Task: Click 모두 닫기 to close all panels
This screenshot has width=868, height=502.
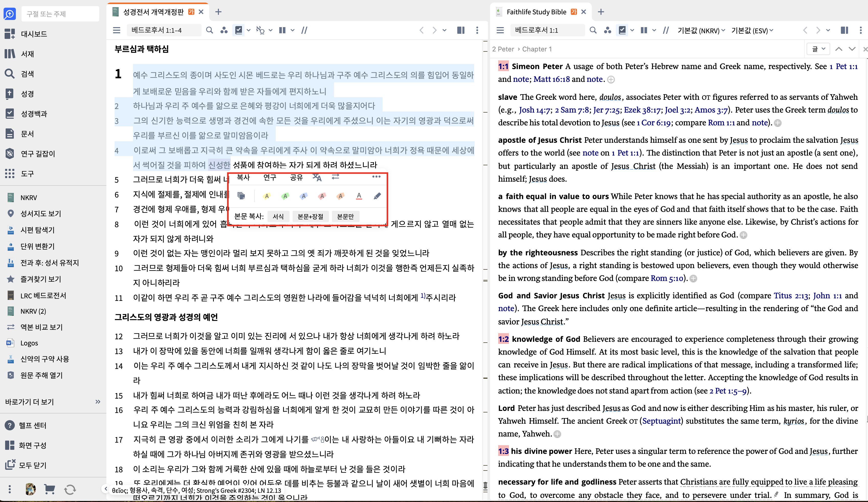Action: (x=26, y=465)
